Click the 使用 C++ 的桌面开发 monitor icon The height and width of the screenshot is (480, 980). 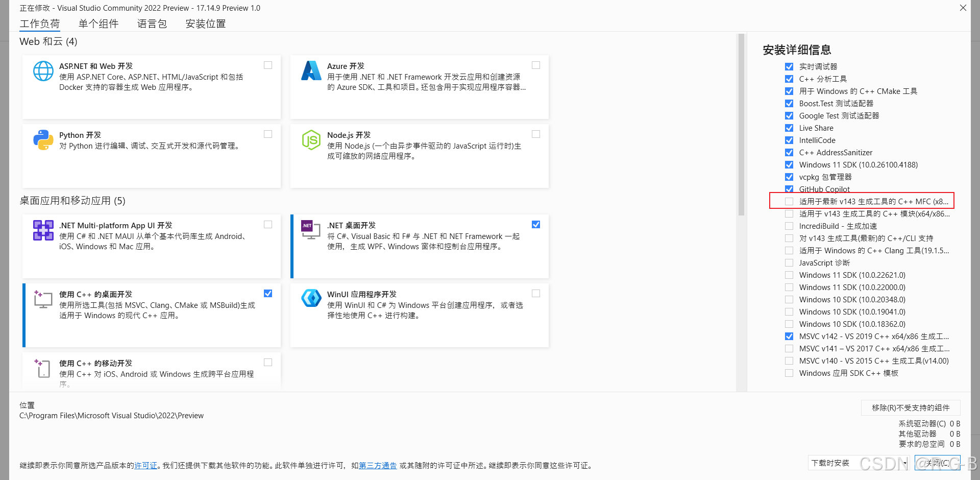[x=43, y=299]
